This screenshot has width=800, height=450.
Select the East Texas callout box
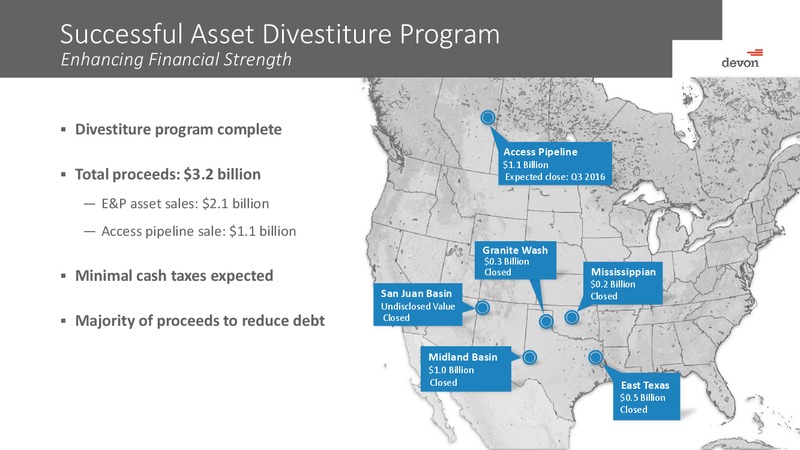[x=646, y=397]
